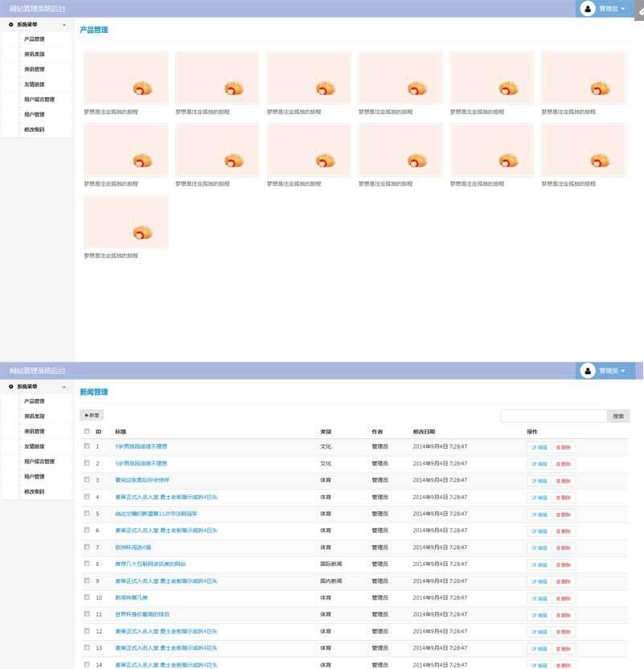
Task: Click the delete icon for news row 8
Action: click(x=558, y=564)
